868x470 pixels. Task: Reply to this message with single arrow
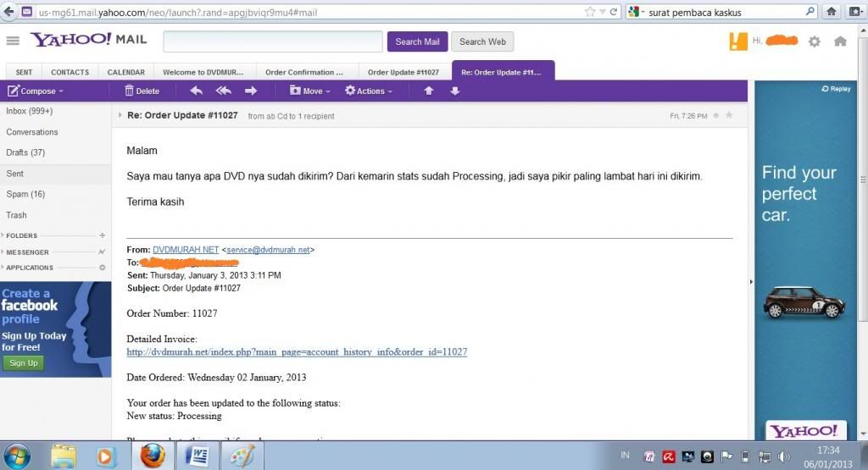coord(196,91)
